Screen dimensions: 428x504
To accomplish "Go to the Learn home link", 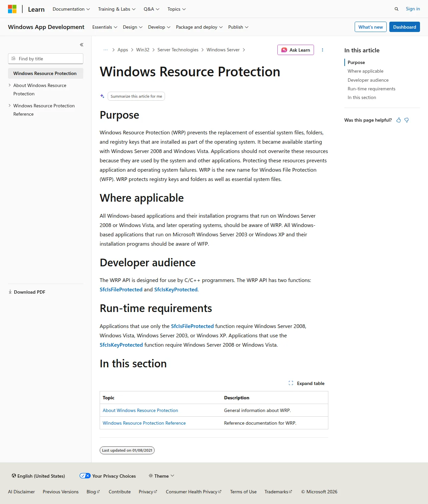I will click(x=36, y=9).
